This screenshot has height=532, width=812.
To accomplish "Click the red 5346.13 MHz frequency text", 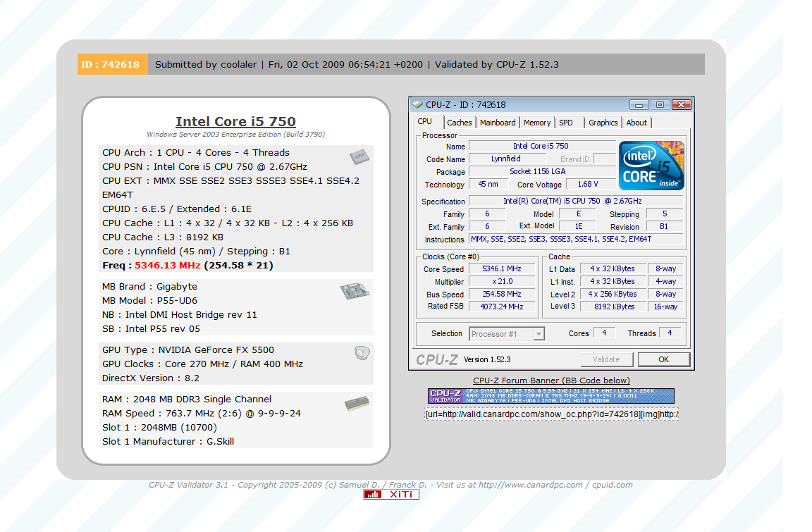I will [x=167, y=265].
